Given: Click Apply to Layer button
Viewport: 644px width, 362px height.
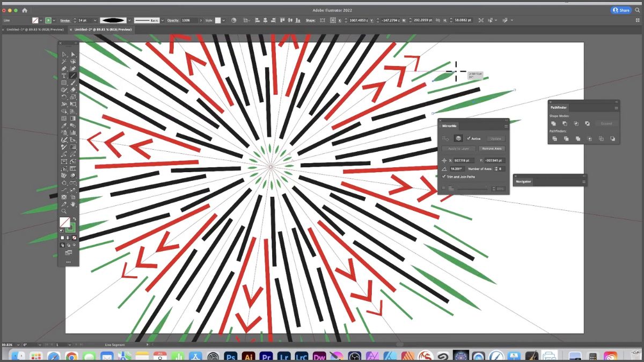Looking at the screenshot, I should click(x=459, y=149).
